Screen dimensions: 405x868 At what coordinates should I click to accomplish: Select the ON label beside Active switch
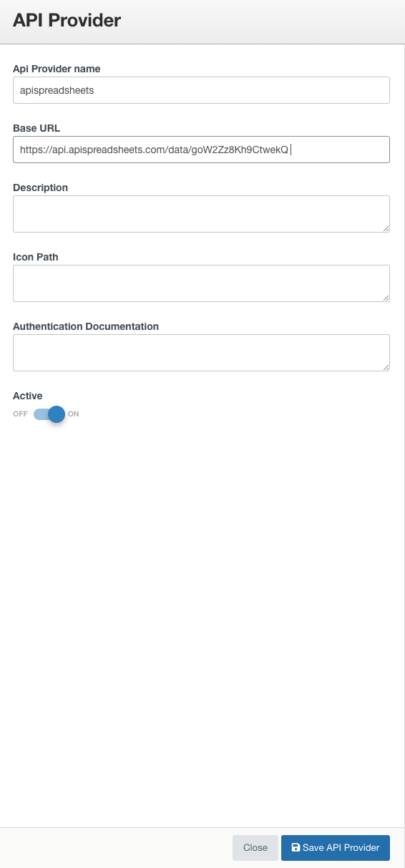pyautogui.click(x=74, y=414)
